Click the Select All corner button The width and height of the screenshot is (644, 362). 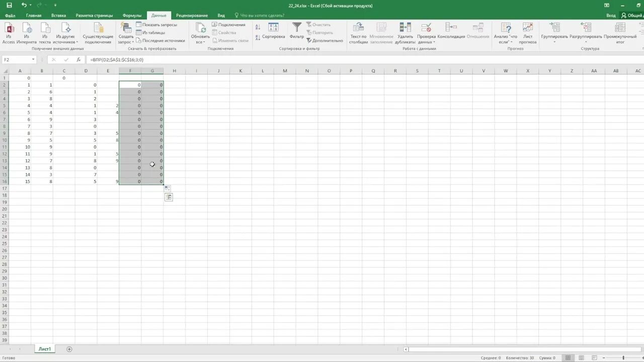point(5,71)
